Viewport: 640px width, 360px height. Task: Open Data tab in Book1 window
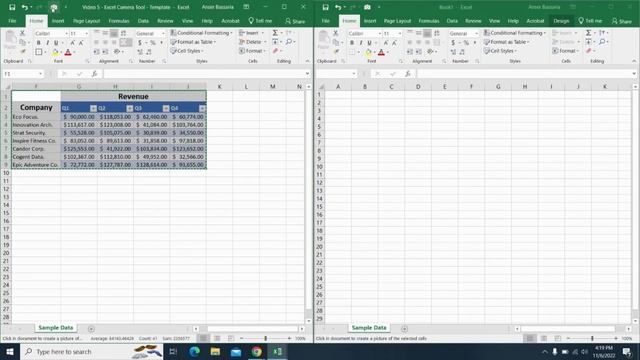pyautogui.click(x=452, y=21)
